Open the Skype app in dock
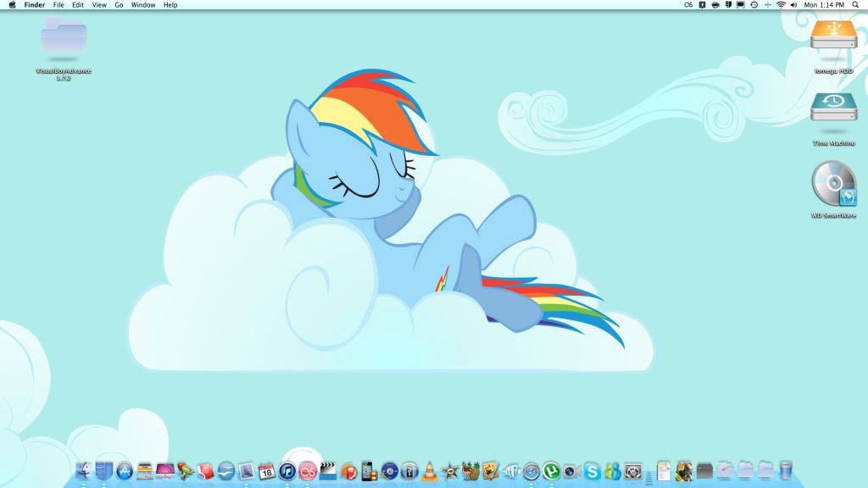Viewport: 868px width, 488px height. tap(592, 471)
